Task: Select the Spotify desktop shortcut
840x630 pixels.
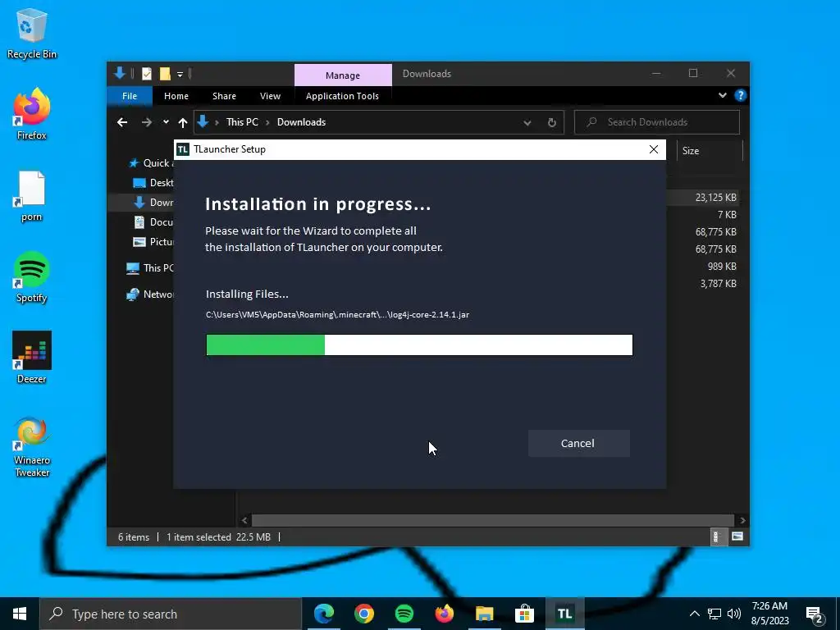Action: 32,277
